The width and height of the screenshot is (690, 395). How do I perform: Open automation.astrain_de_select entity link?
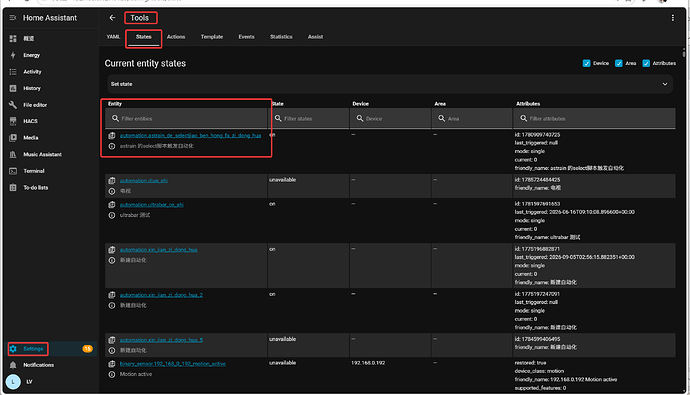pos(191,135)
